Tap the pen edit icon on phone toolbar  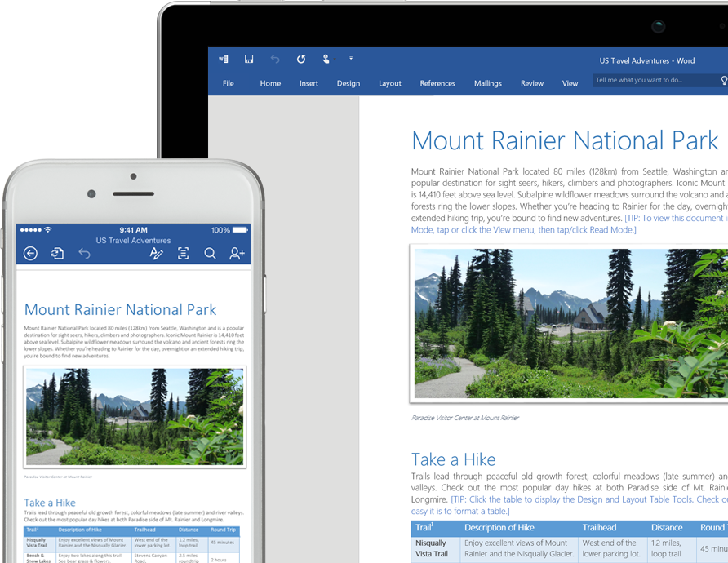[x=157, y=254]
